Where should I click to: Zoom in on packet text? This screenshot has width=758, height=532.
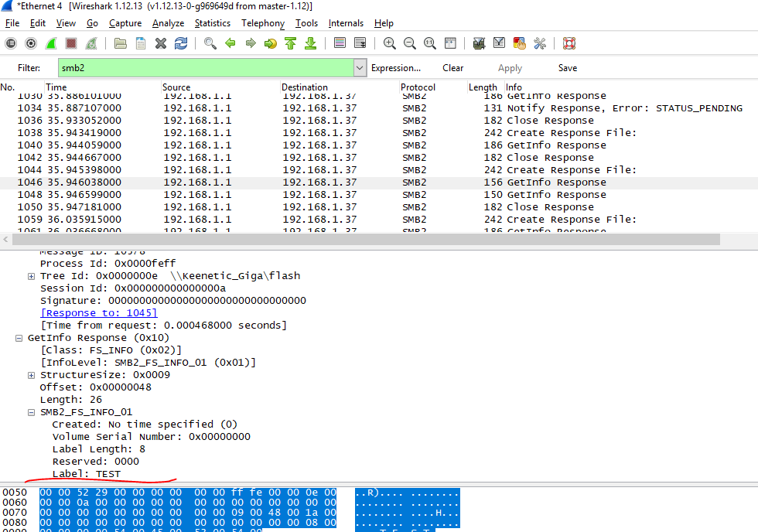point(389,43)
